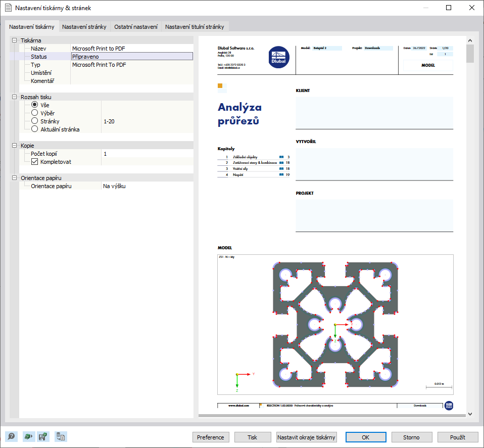Maximize the dialog window
Screen dimensions: 484x448
click(449, 8)
